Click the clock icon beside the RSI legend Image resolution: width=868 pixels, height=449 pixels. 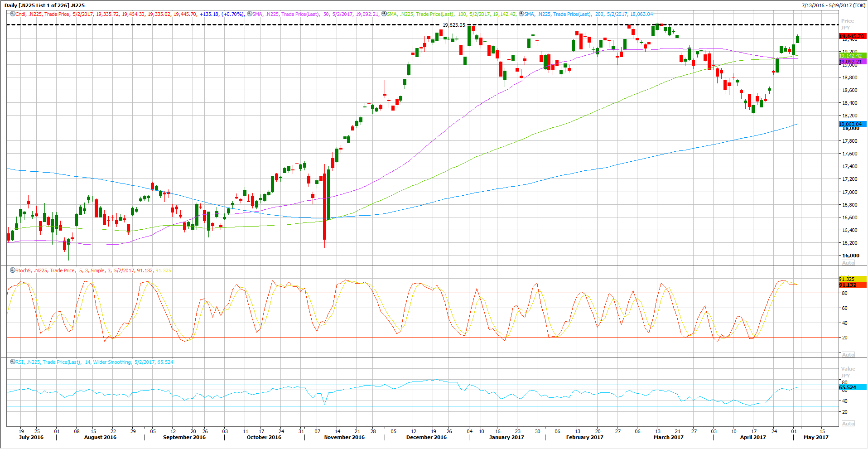(x=13, y=362)
